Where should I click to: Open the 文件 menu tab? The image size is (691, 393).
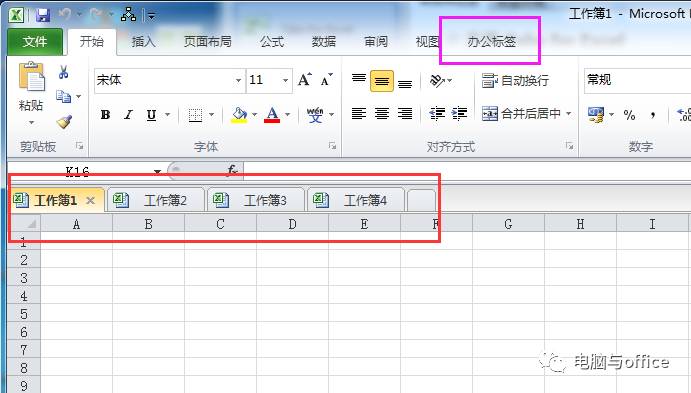click(35, 42)
